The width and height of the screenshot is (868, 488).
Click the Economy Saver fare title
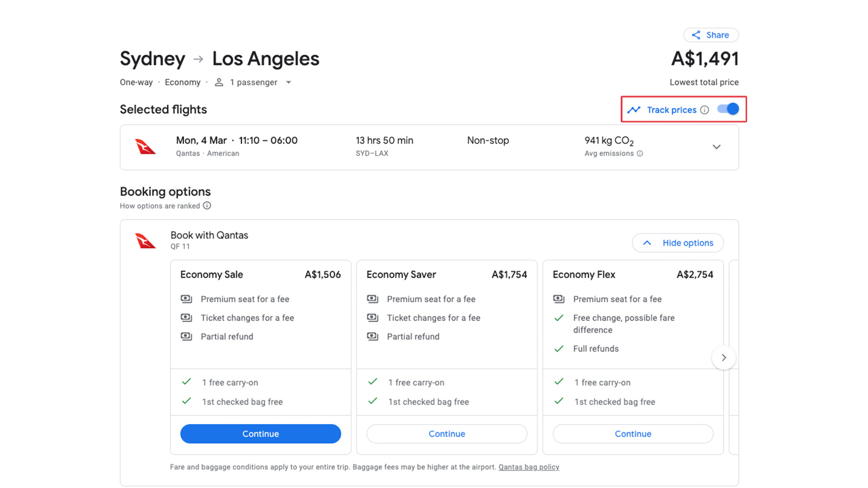point(401,274)
